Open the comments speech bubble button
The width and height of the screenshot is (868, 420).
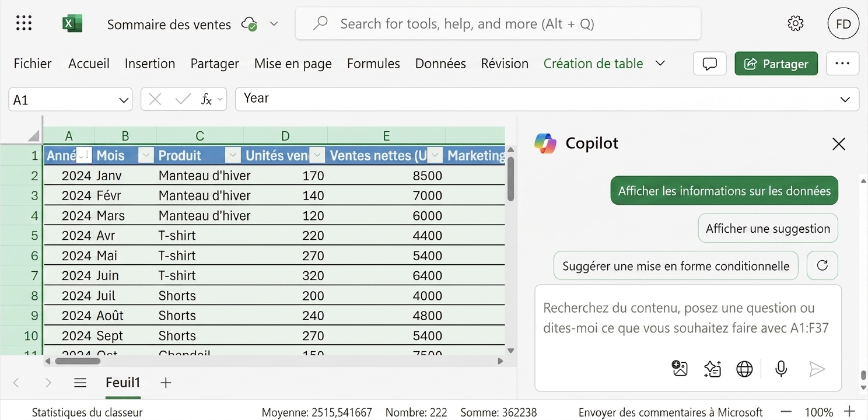click(709, 64)
